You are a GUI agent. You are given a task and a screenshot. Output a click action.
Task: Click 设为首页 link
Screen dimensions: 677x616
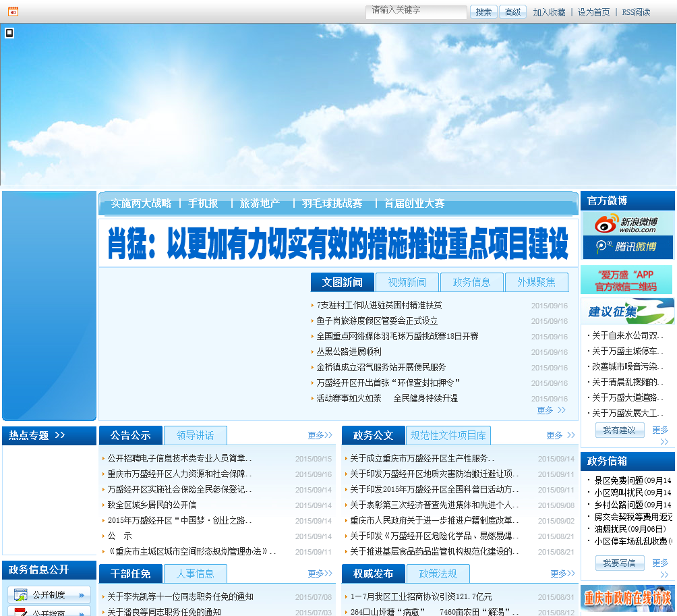click(x=593, y=12)
